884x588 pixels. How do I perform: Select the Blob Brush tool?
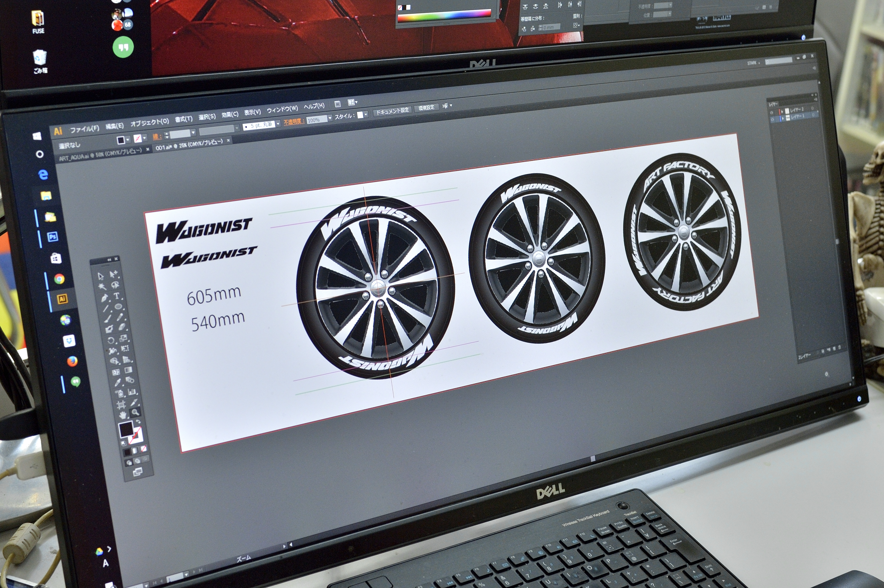pos(109,329)
